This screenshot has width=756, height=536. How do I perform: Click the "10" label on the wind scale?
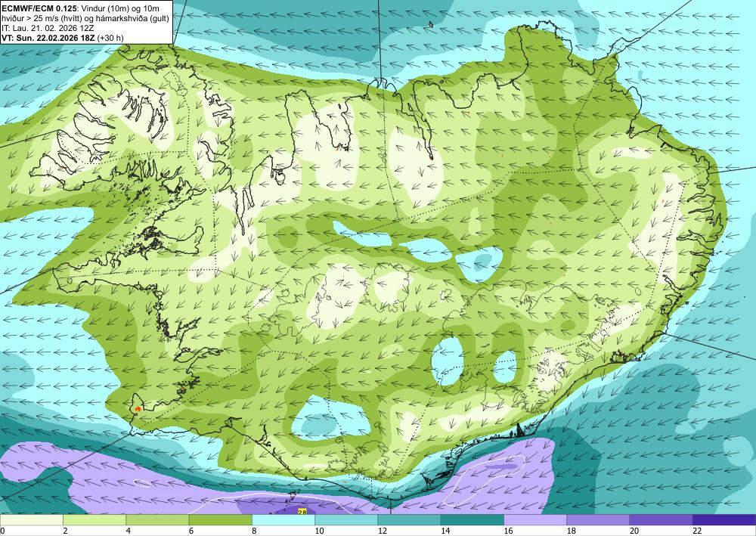click(x=319, y=531)
